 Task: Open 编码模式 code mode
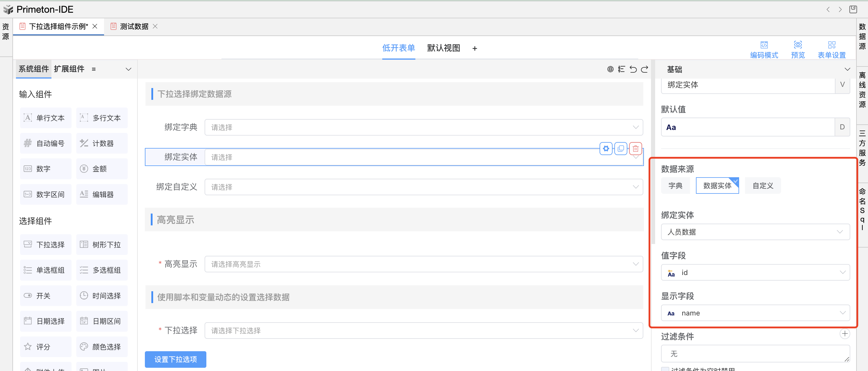click(x=764, y=49)
